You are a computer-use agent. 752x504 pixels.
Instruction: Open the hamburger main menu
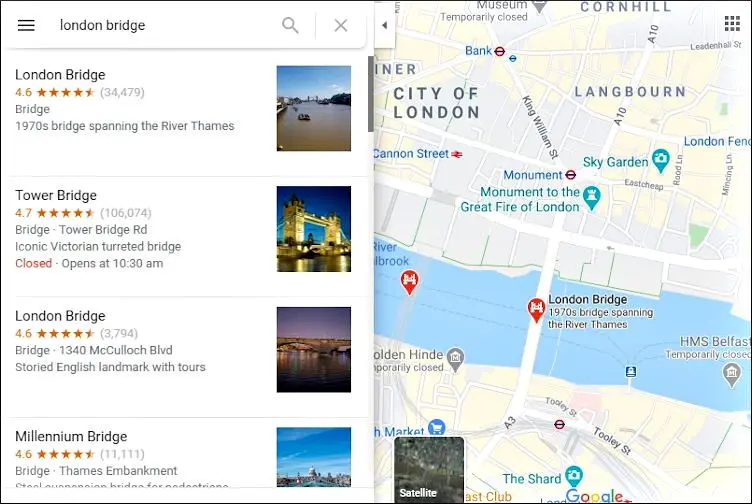pos(26,25)
